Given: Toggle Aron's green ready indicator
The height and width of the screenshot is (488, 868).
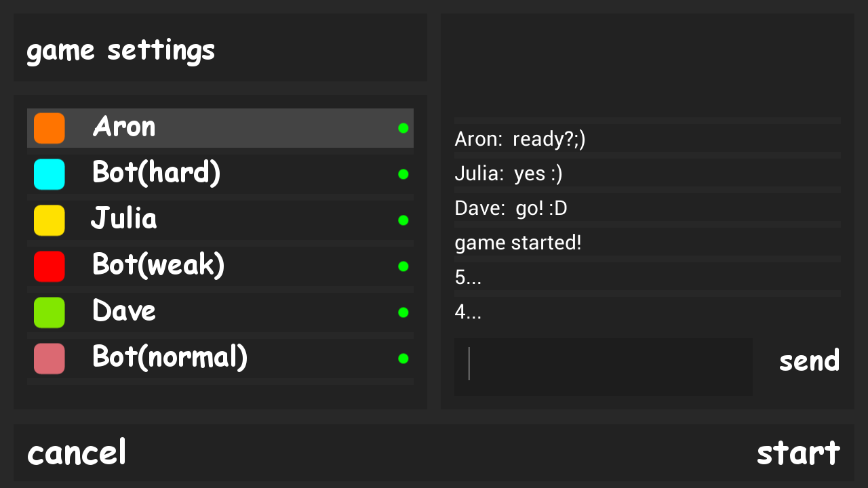Looking at the screenshot, I should [x=403, y=128].
